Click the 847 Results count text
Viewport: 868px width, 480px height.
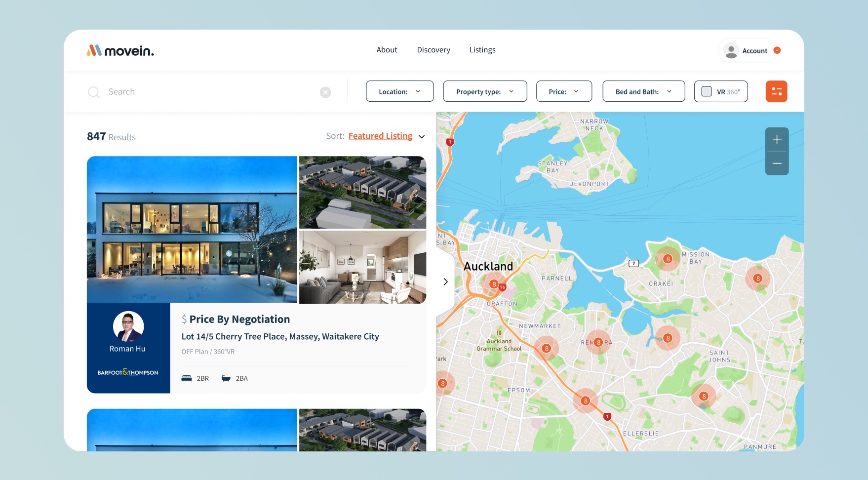click(111, 137)
